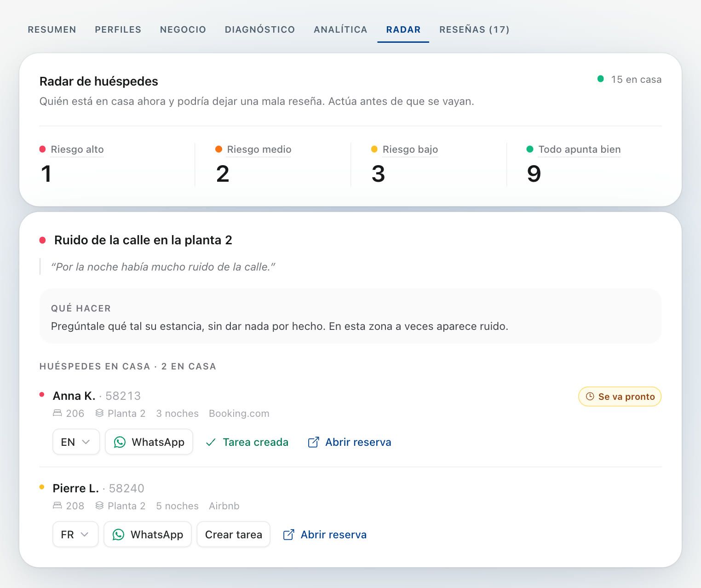This screenshot has width=701, height=588.
Task: Open Anna K.'s reservation link
Action: 350,442
